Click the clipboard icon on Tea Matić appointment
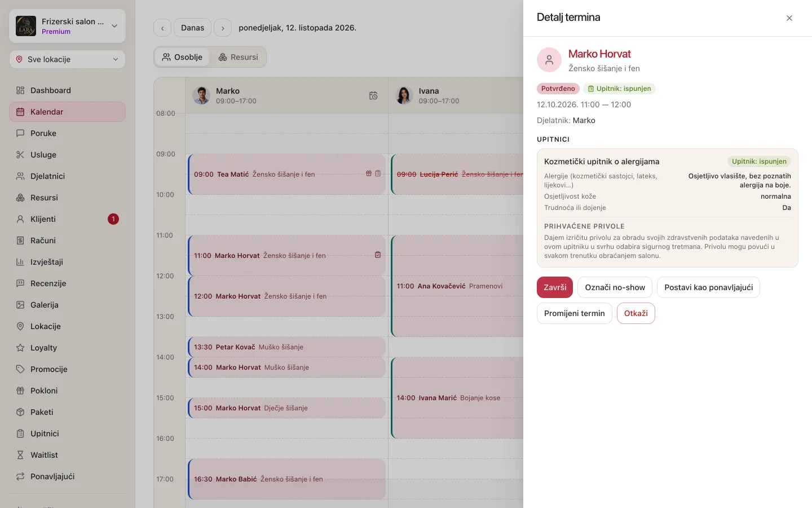The width and height of the screenshot is (812, 508). (378, 174)
